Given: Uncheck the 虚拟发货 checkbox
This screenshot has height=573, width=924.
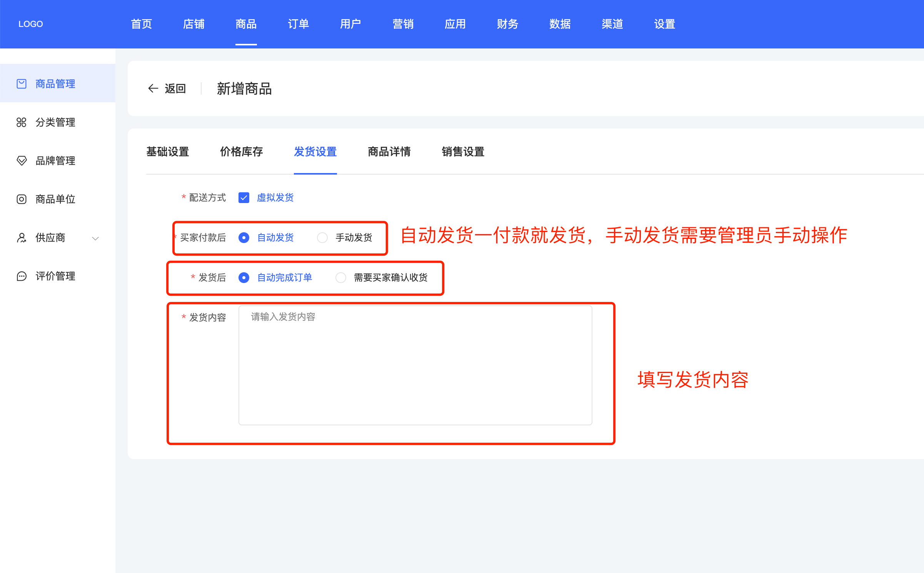Looking at the screenshot, I should click(x=244, y=198).
